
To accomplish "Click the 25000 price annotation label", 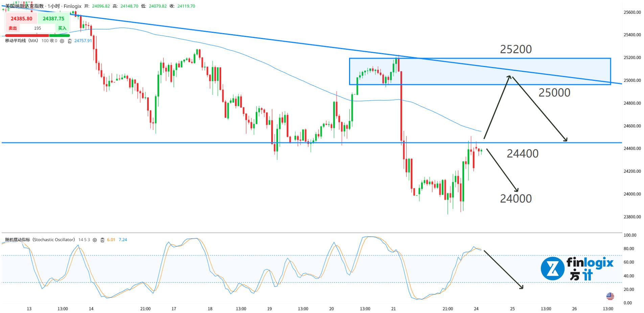I will pos(554,92).
